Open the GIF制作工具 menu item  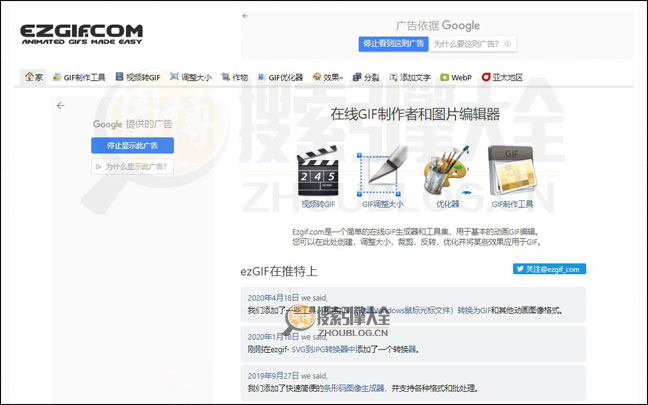pyautogui.click(x=79, y=77)
